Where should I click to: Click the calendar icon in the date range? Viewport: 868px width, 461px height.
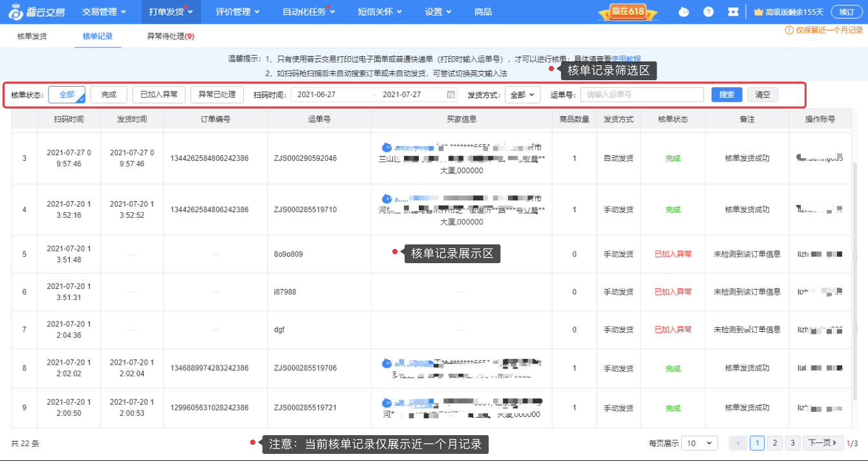click(451, 94)
